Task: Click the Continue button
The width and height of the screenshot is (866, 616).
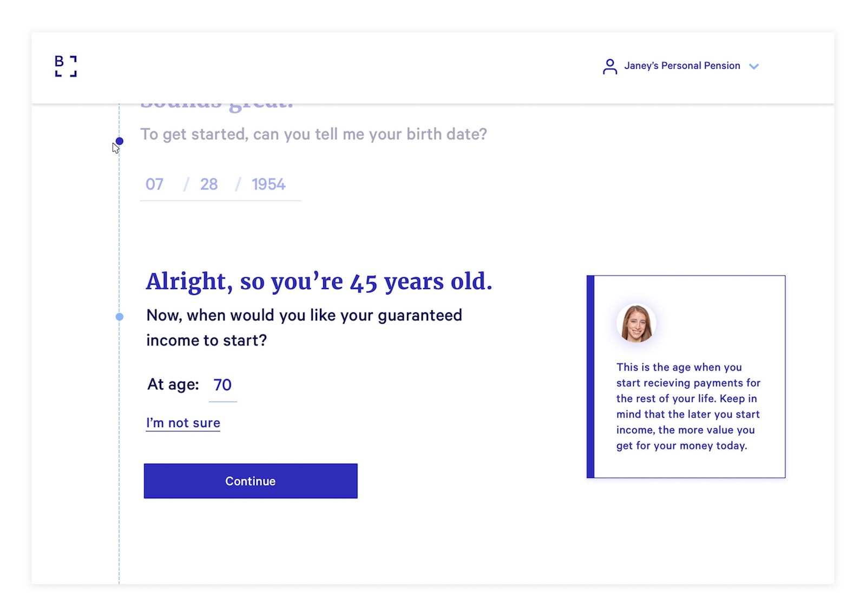Action: 251,481
